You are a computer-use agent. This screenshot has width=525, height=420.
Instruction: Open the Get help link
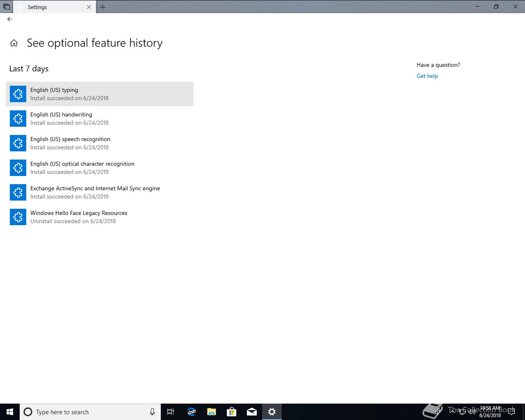pos(427,76)
